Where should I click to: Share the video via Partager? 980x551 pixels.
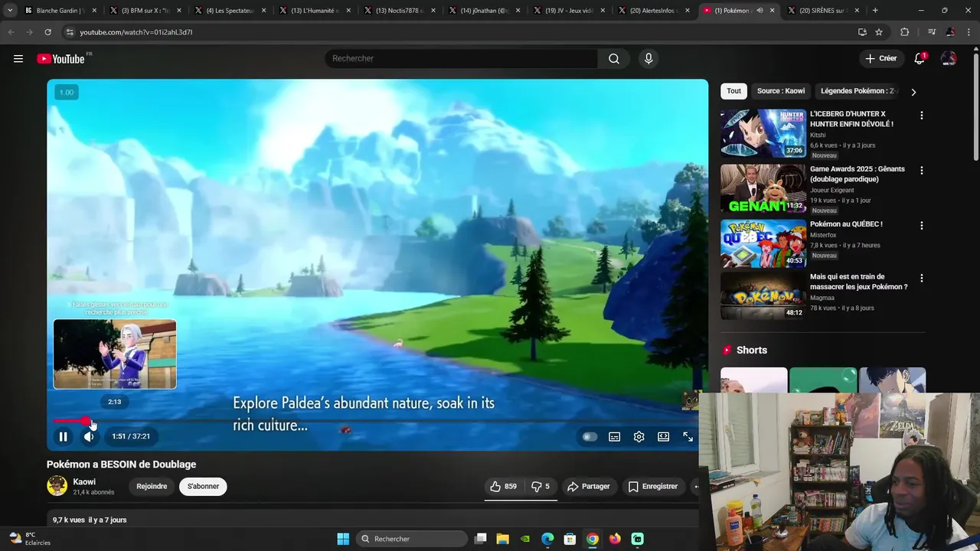pyautogui.click(x=588, y=487)
